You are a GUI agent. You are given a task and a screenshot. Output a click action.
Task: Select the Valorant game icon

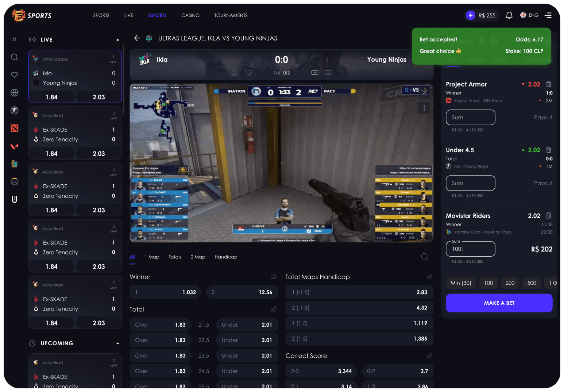click(x=14, y=146)
